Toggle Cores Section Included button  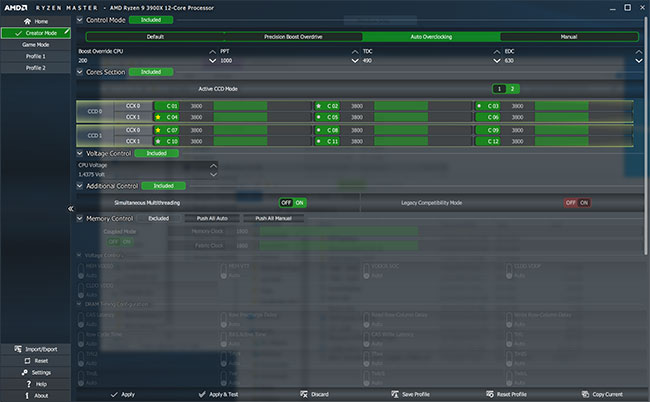[151, 72]
